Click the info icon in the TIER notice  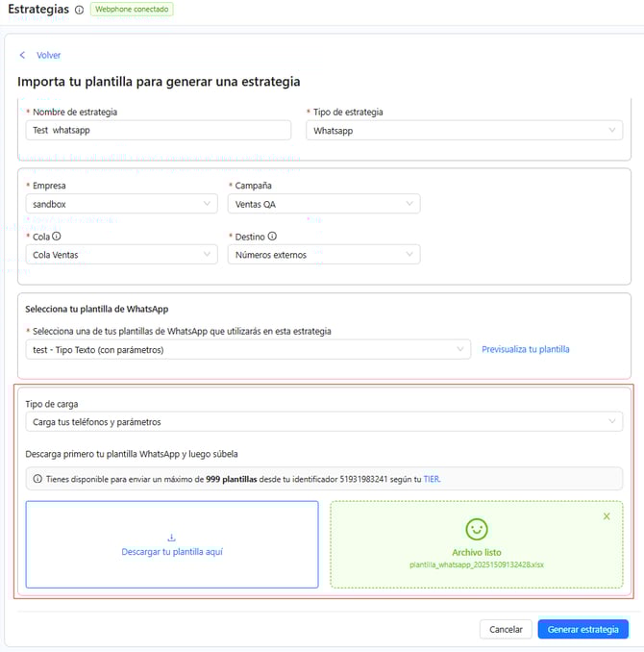click(x=37, y=479)
